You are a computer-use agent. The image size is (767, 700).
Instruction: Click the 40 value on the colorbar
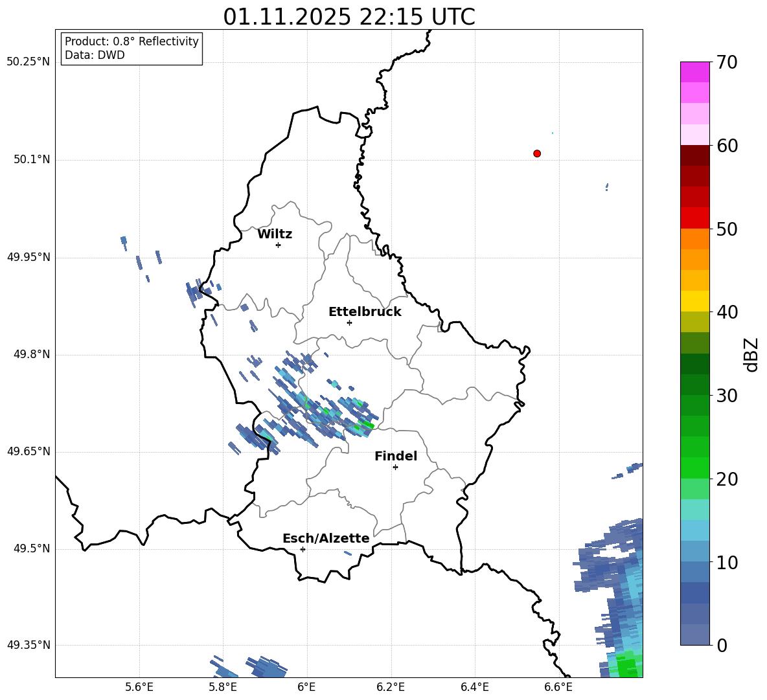click(727, 312)
